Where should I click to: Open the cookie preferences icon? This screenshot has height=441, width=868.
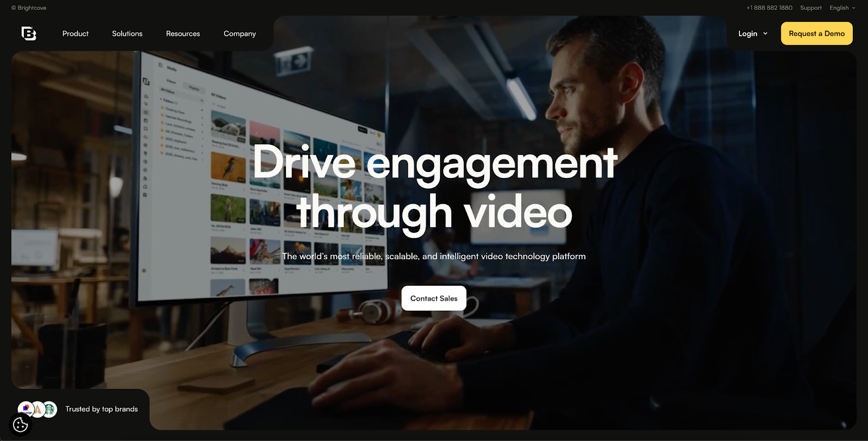20,425
